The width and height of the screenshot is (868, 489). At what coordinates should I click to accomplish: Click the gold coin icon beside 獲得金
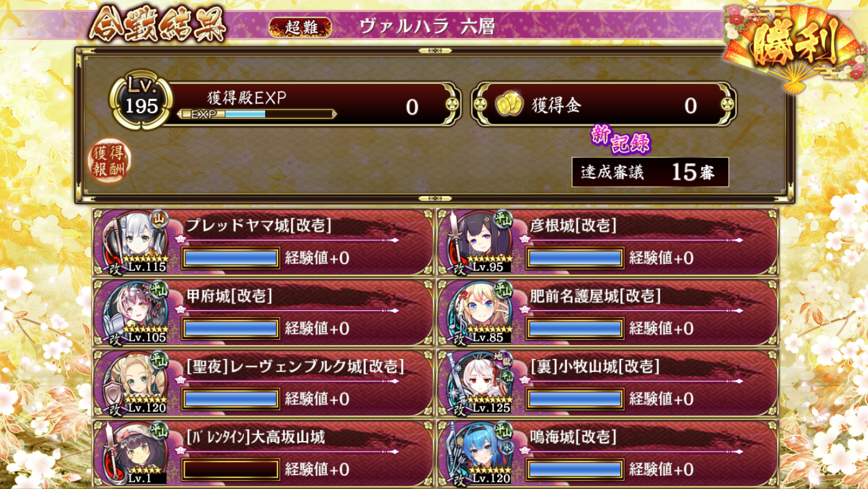tap(508, 106)
